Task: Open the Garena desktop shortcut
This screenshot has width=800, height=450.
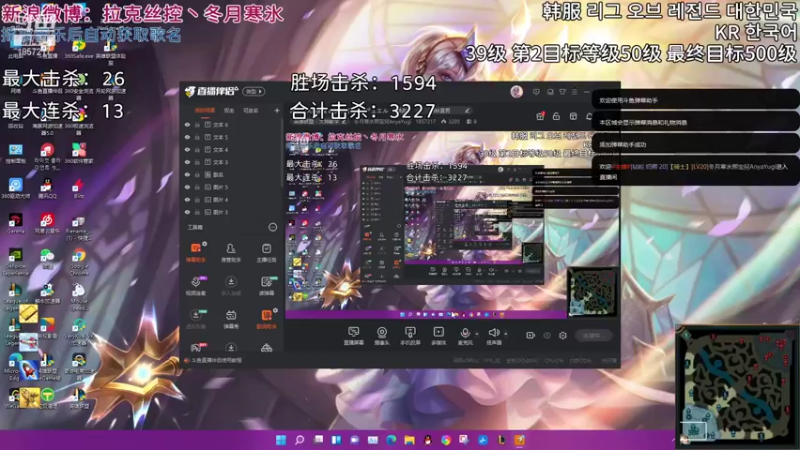Action: pyautogui.click(x=15, y=223)
